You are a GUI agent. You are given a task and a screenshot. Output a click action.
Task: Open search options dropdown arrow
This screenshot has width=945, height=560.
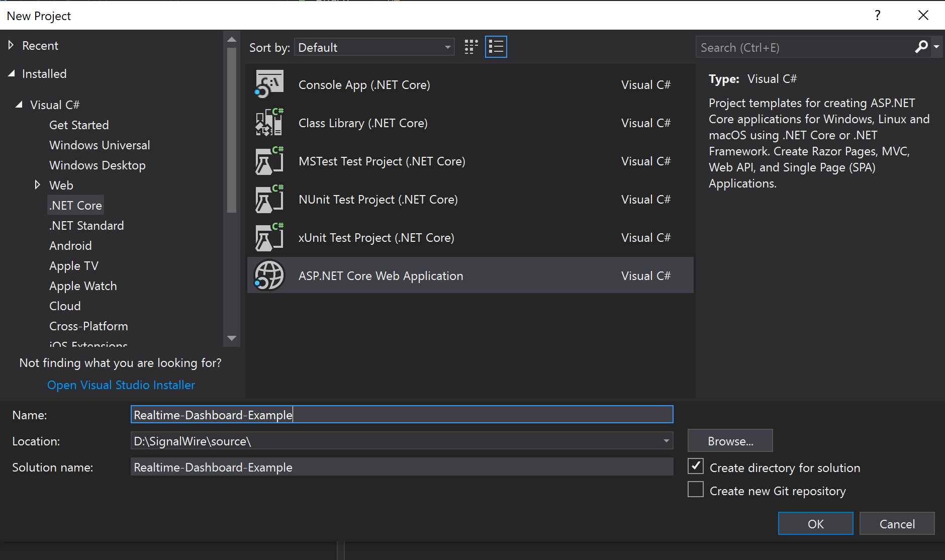click(936, 47)
